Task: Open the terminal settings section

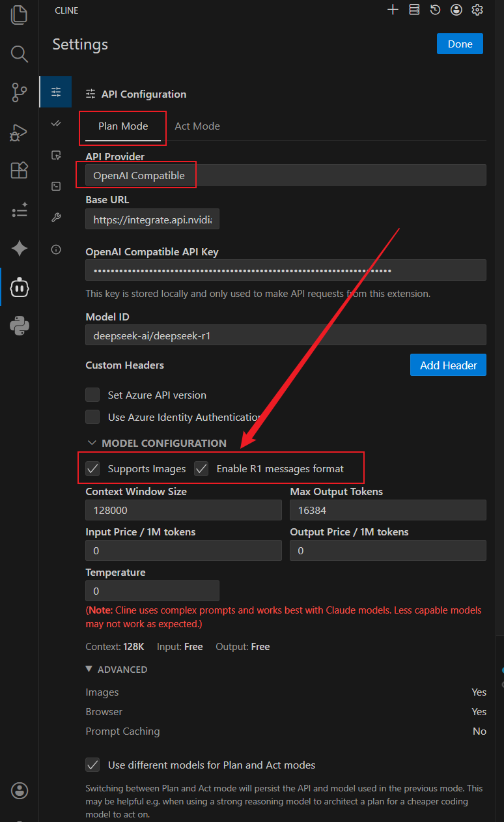Action: click(56, 186)
